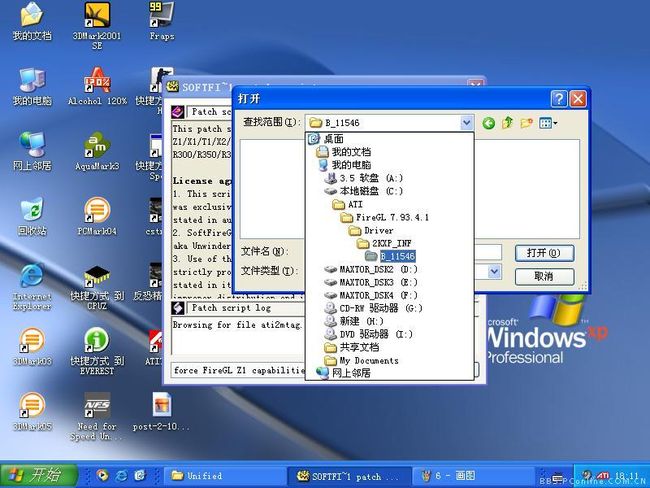Select the ATI folder in the list

347,204
